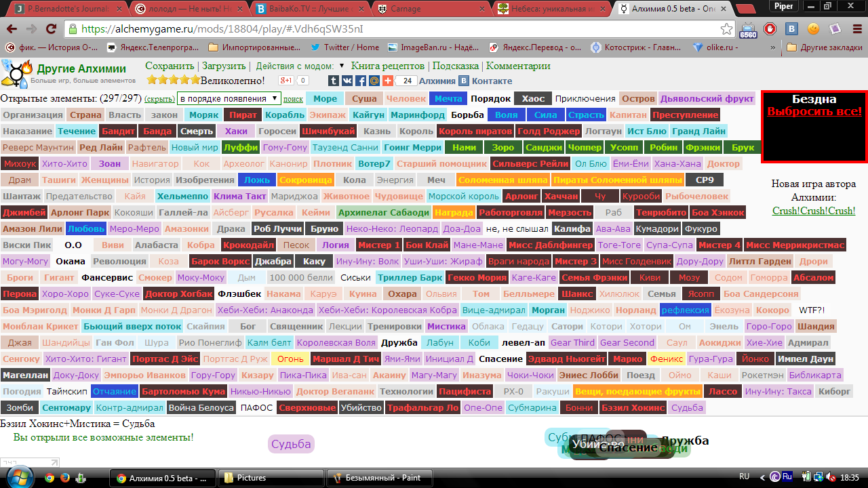Share via VK icon in the social row

click(x=349, y=81)
